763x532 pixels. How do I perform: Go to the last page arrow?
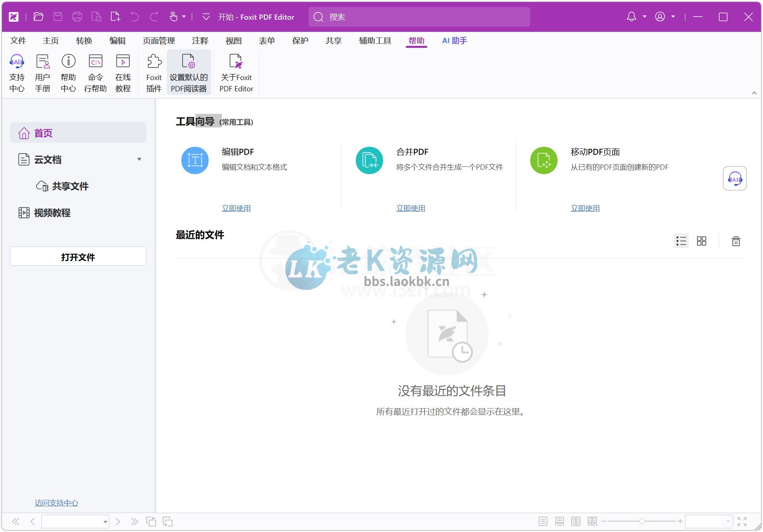pyautogui.click(x=135, y=522)
